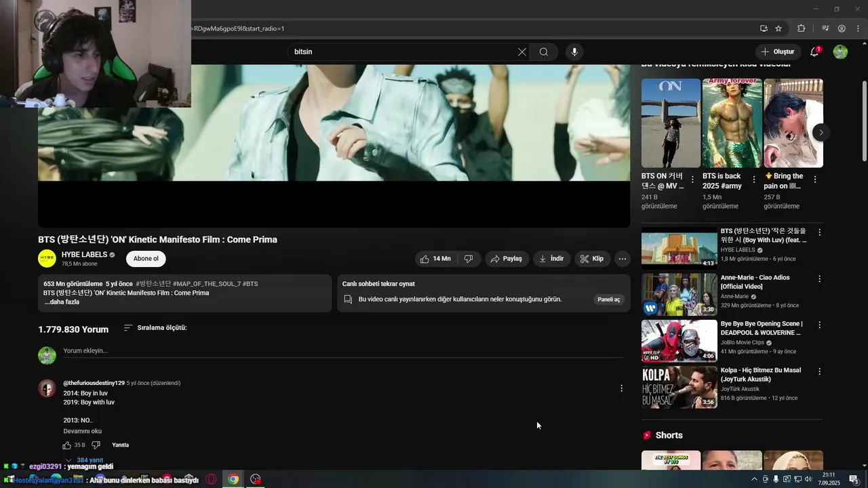Open more video actions ellipsis menu

click(623, 259)
